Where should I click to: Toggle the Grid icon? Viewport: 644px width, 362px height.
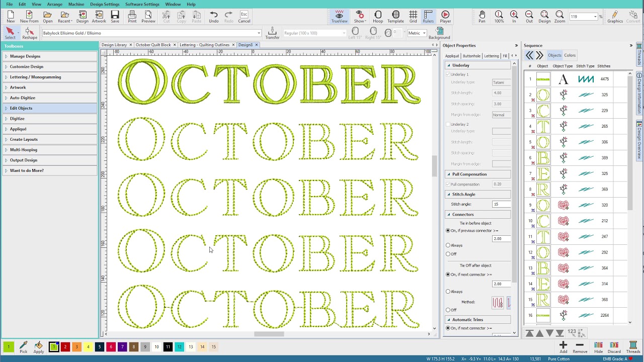(x=413, y=17)
